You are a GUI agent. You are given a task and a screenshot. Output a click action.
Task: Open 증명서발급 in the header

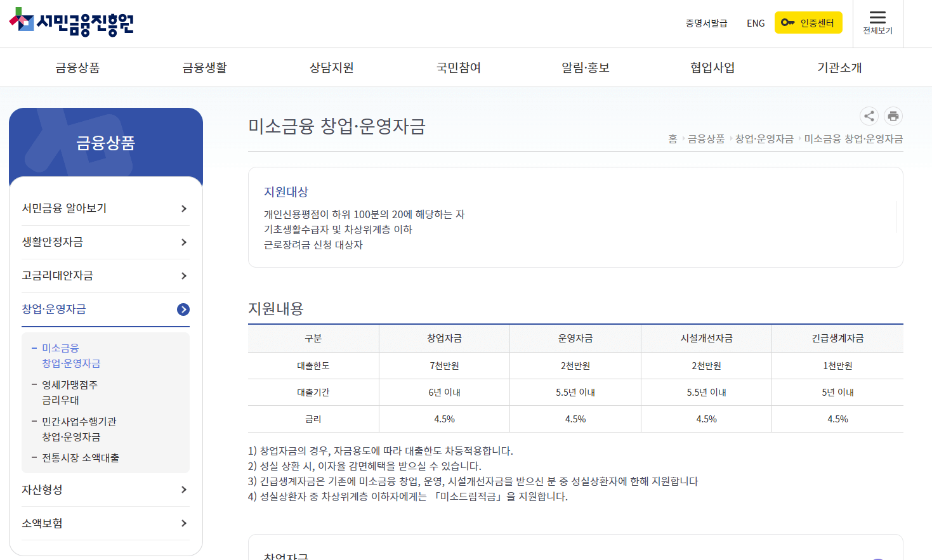pos(706,22)
